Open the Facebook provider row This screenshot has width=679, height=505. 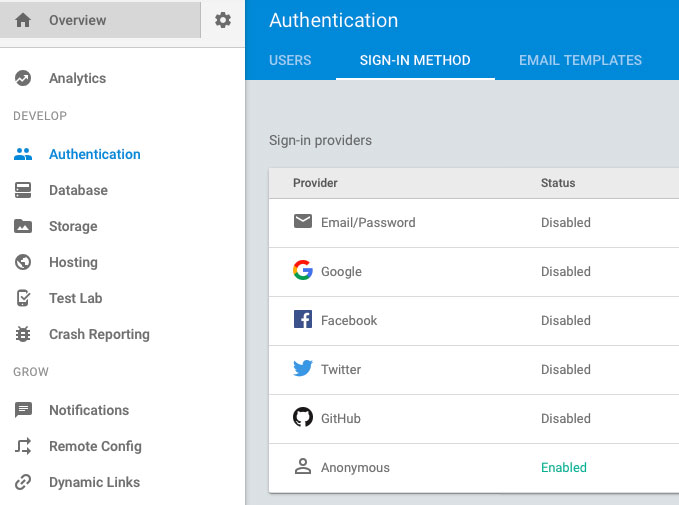click(x=474, y=321)
